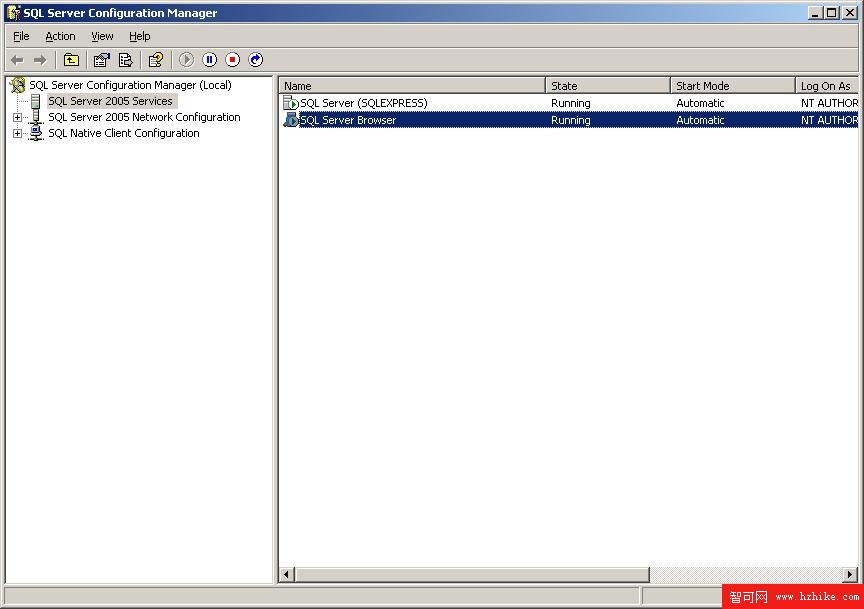This screenshot has height=609, width=864.
Task: Click the Back arrow toolbar icon
Action: (x=17, y=60)
